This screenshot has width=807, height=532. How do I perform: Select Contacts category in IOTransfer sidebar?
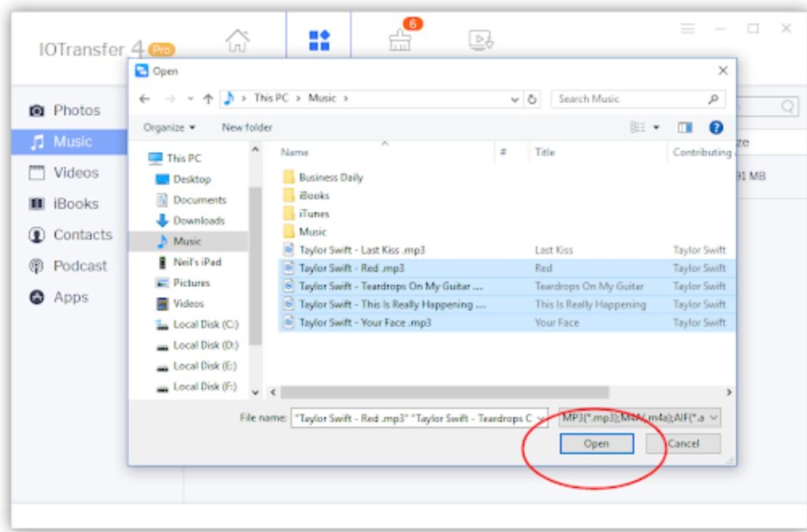tap(71, 235)
